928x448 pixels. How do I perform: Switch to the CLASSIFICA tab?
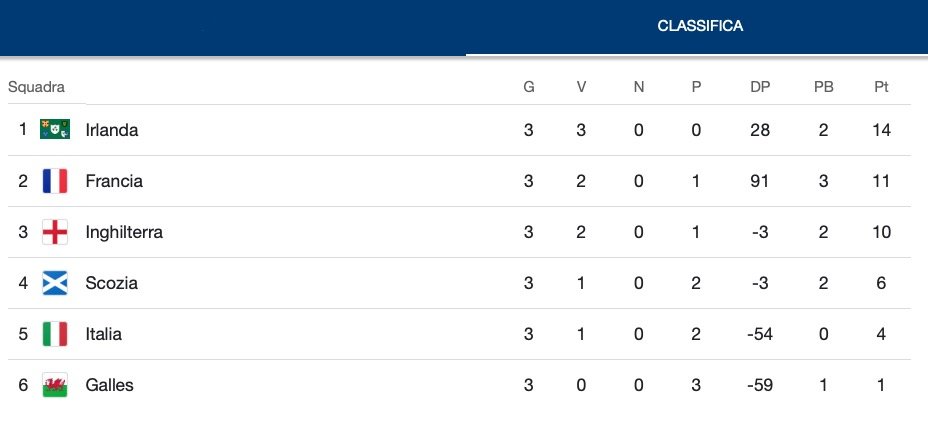tap(700, 26)
